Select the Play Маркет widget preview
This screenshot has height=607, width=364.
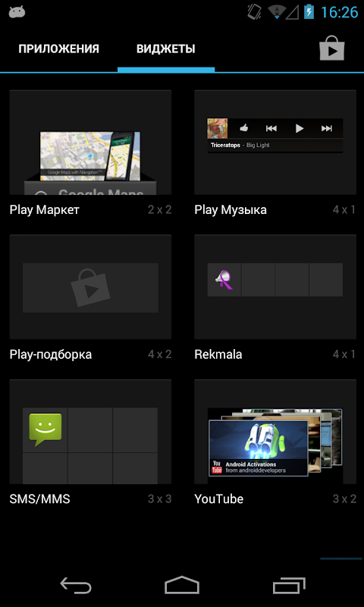click(x=90, y=143)
